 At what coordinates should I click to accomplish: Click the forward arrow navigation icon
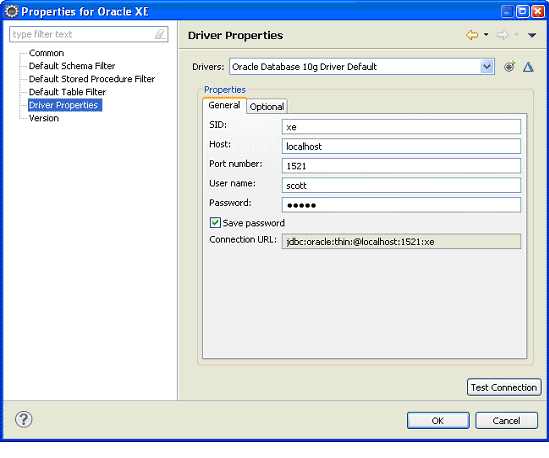coord(502,35)
